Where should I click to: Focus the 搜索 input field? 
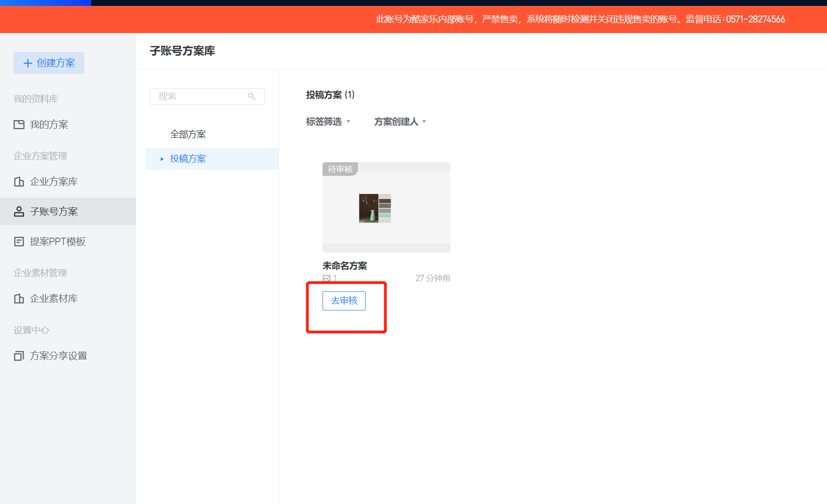click(200, 97)
